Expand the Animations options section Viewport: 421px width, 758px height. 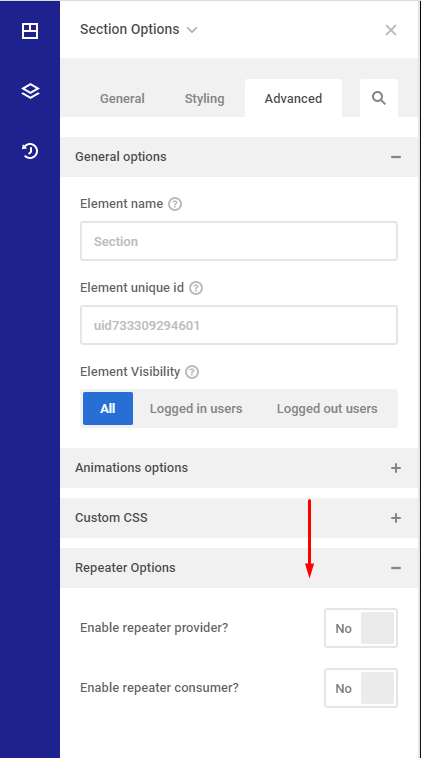[x=239, y=468]
